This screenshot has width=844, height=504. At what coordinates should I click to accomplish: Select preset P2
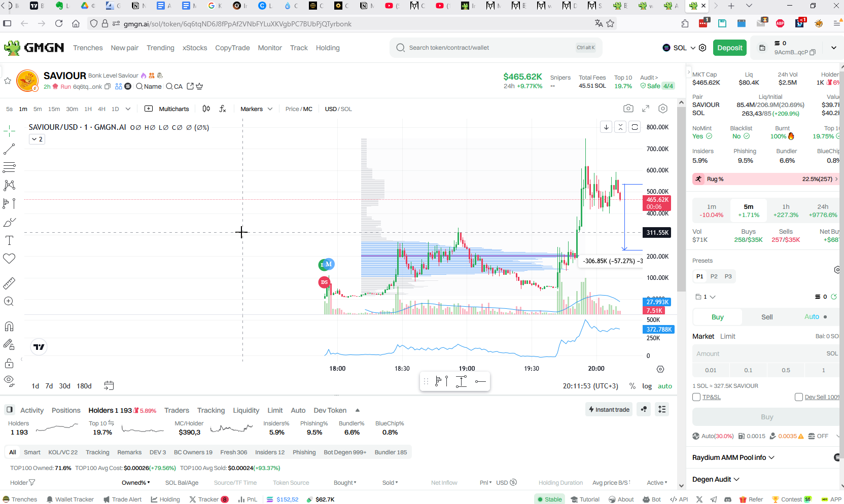pyautogui.click(x=714, y=276)
